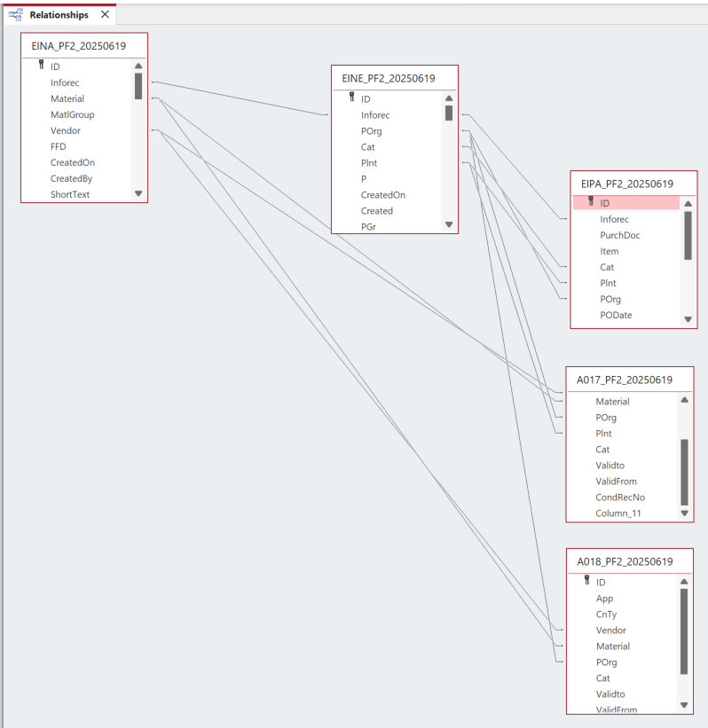Select CreatedOn field in EINE table
This screenshot has height=728, width=708.
[382, 195]
